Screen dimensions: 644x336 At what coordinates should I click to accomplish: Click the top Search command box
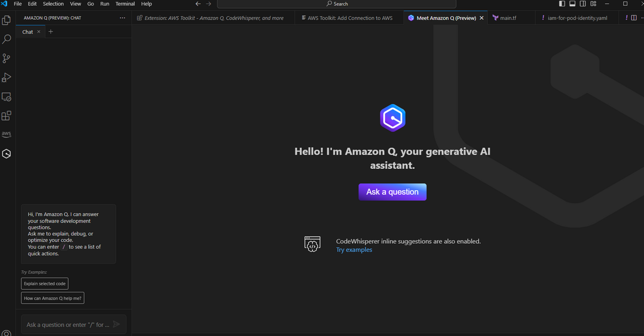pos(337,4)
